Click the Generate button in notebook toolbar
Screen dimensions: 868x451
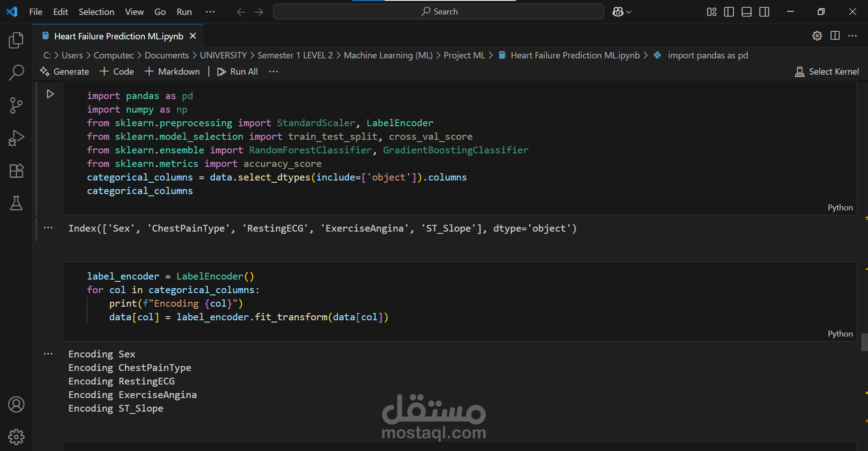tap(64, 71)
